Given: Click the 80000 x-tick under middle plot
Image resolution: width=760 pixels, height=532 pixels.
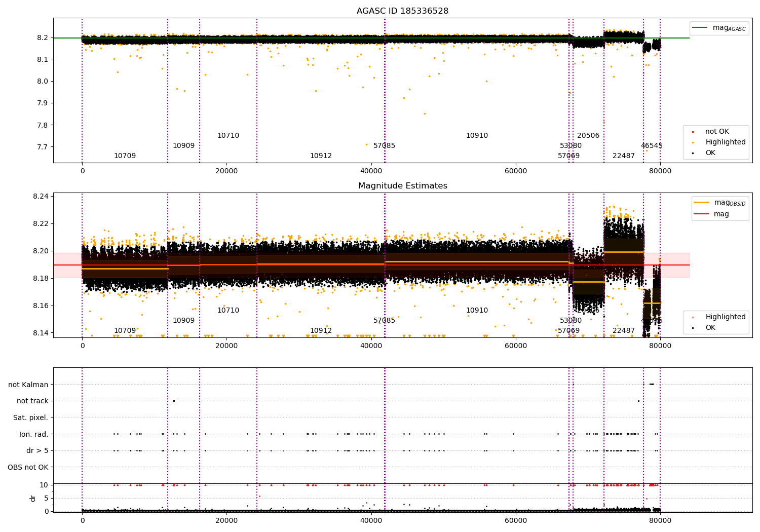Looking at the screenshot, I should pos(660,346).
